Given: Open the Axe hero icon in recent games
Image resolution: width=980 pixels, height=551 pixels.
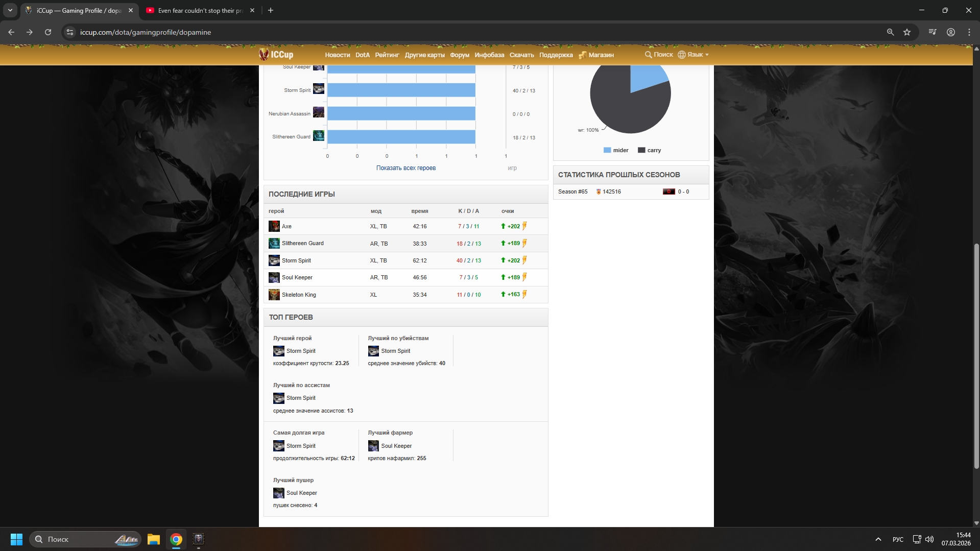Looking at the screenshot, I should 274,226.
